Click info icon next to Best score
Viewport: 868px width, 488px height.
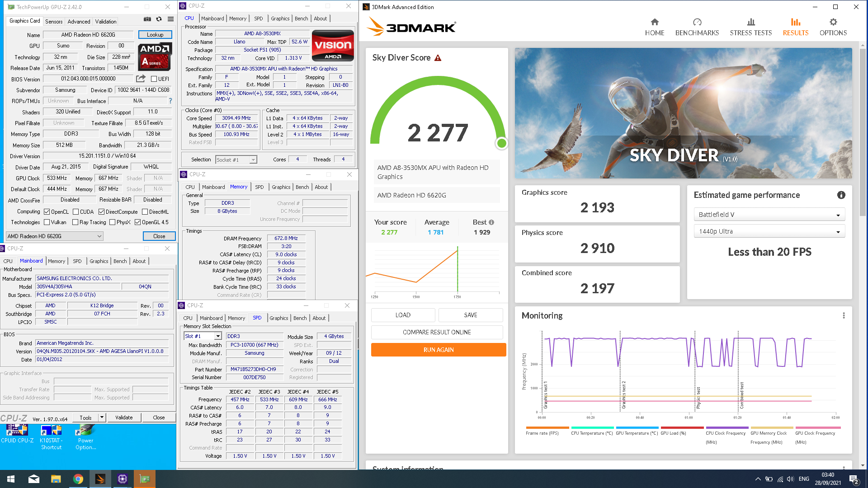[x=491, y=222]
